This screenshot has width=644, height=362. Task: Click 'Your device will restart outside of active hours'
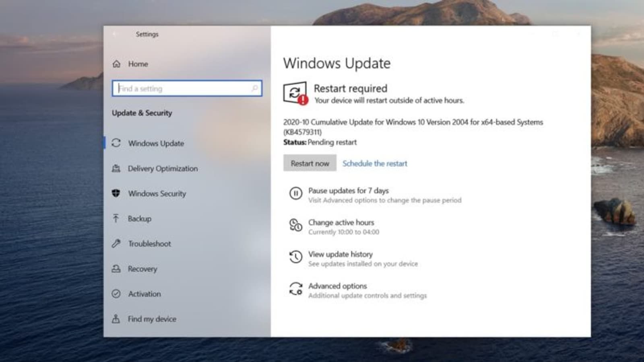389,101
